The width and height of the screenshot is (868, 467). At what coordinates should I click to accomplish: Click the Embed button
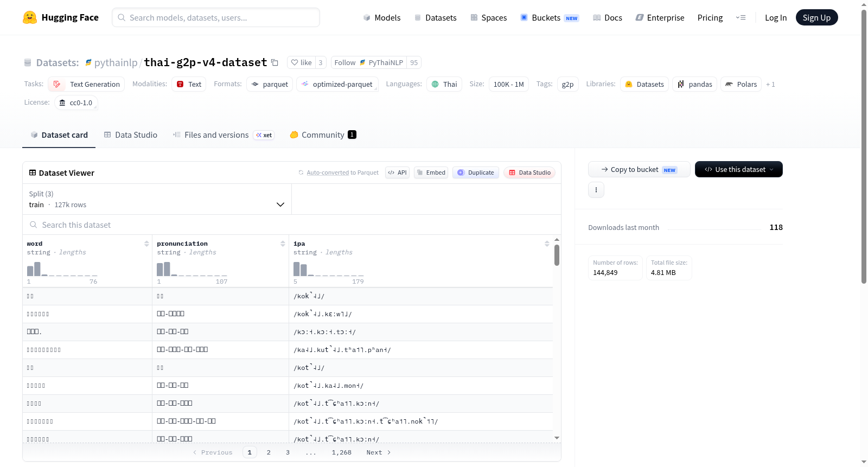coord(431,172)
